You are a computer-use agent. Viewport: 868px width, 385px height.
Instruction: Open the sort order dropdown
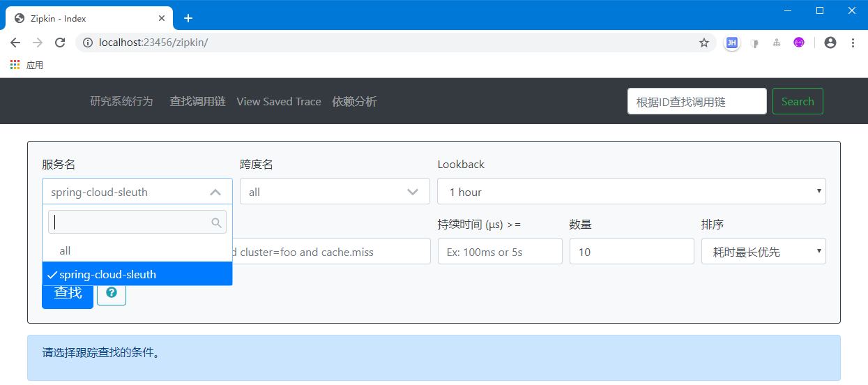[763, 252]
